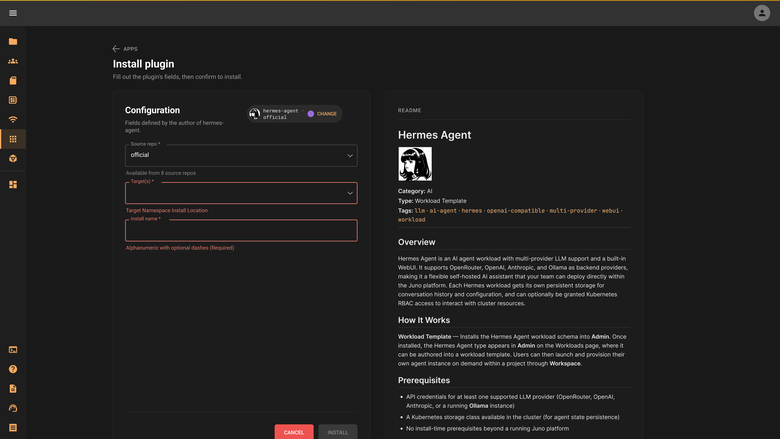
Task: Open the dashboard tiles icon in sidebar
Action: (x=13, y=184)
